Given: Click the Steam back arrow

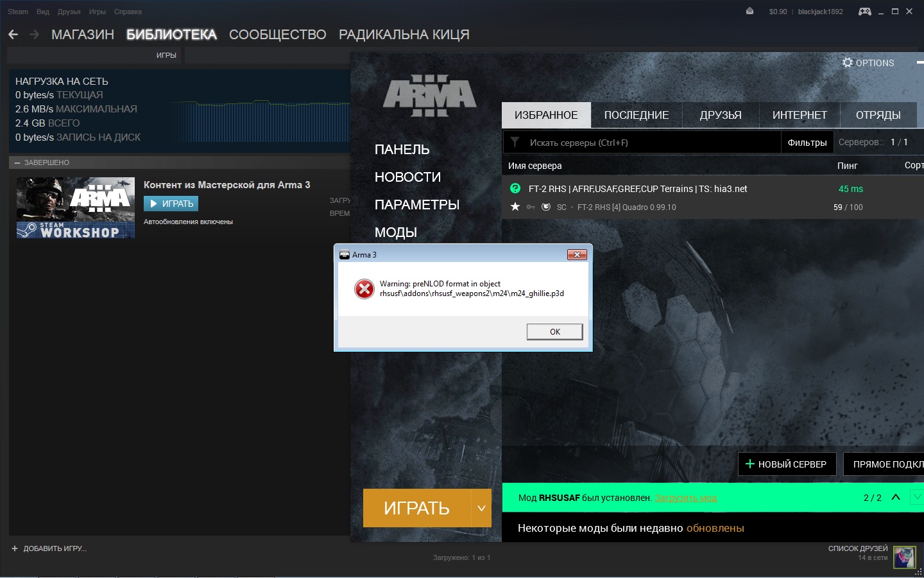Looking at the screenshot, I should point(13,34).
